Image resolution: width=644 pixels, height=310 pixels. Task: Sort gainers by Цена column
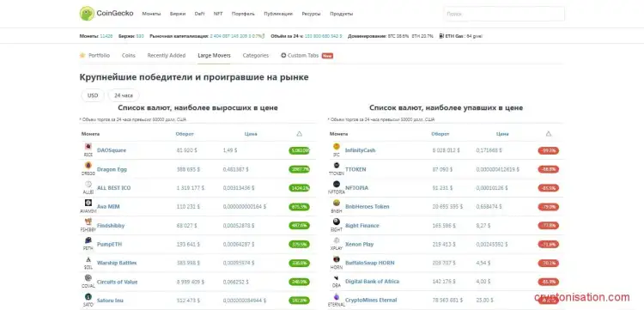click(251, 134)
